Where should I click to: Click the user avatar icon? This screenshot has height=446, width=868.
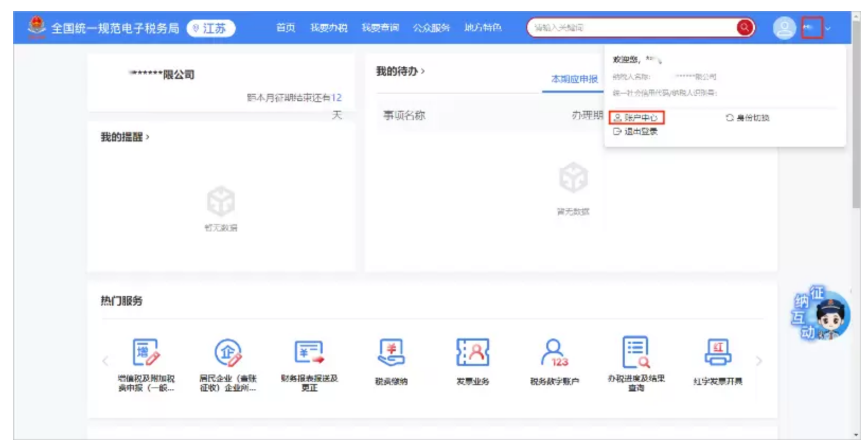tap(784, 28)
